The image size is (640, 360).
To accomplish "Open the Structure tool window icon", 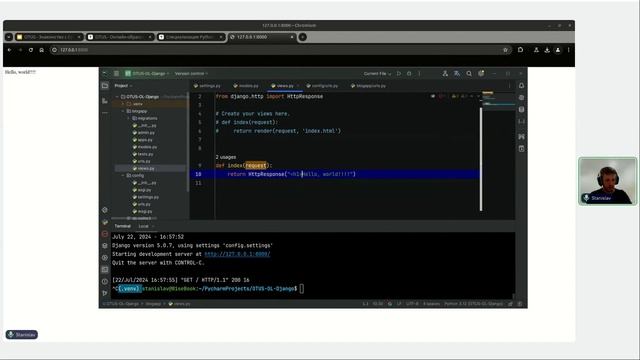I will click(x=105, y=100).
